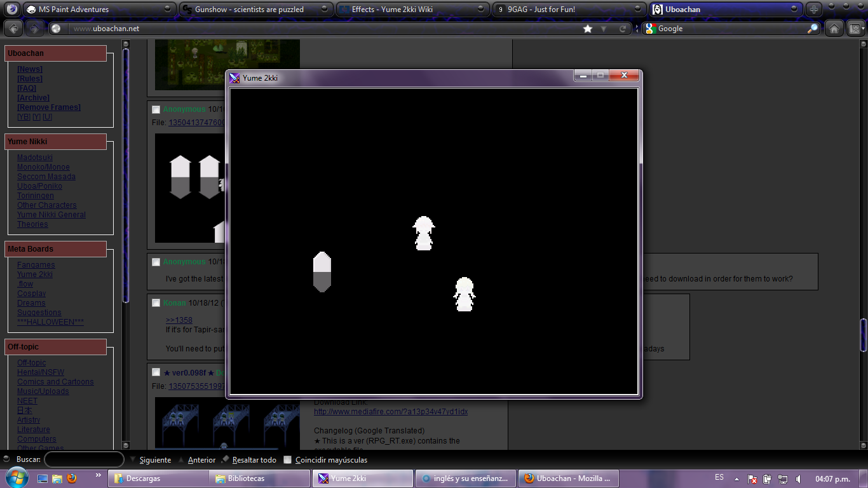This screenshot has height=488, width=868.
Task: Open the URL history dropdown arrow
Action: point(604,29)
